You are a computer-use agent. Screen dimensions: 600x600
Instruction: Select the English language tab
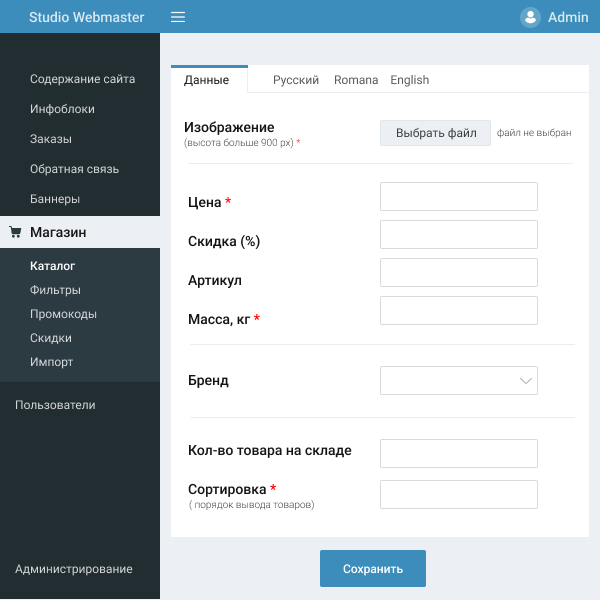[409, 80]
